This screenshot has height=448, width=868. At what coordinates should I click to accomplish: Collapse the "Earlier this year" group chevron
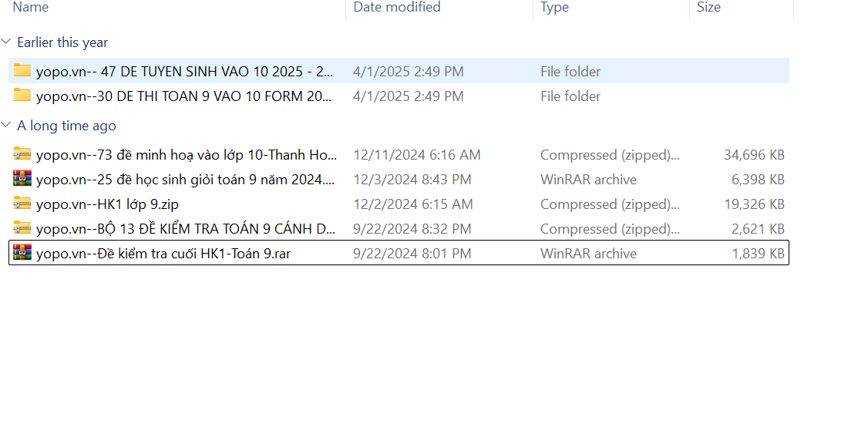tap(7, 42)
